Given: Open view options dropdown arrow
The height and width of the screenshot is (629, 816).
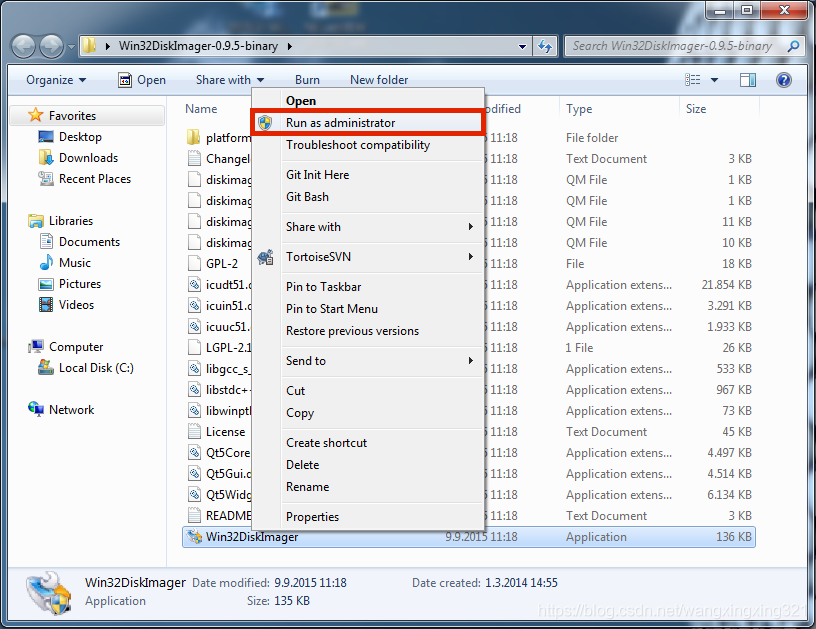Looking at the screenshot, I should 715,80.
